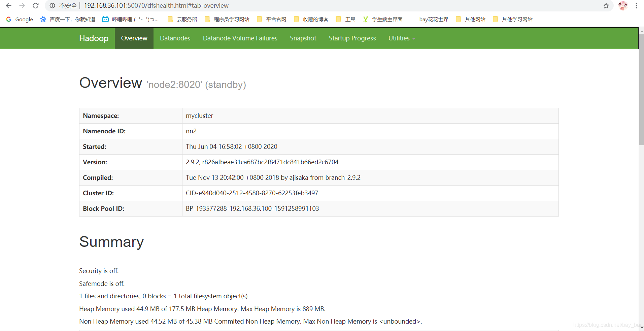
Task: Click the Summary heading
Action: pyautogui.click(x=111, y=242)
